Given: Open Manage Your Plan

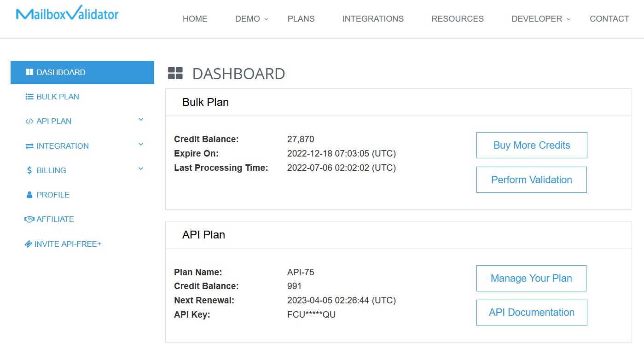Looking at the screenshot, I should [531, 278].
